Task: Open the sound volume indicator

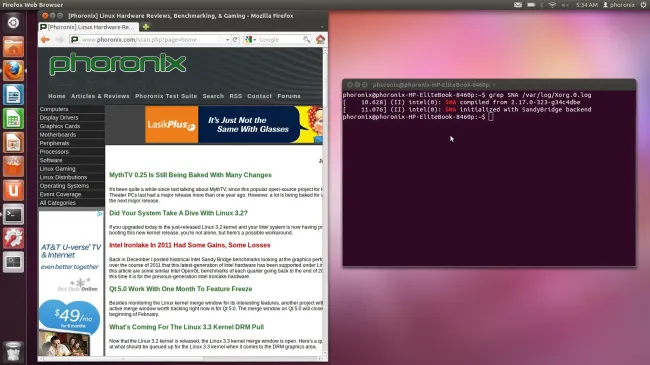Action: coord(565,5)
